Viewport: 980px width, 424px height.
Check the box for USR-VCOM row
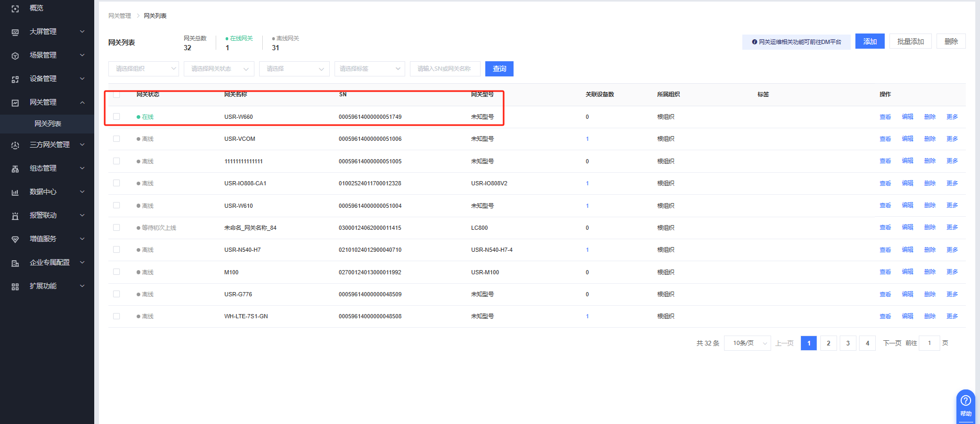[116, 139]
